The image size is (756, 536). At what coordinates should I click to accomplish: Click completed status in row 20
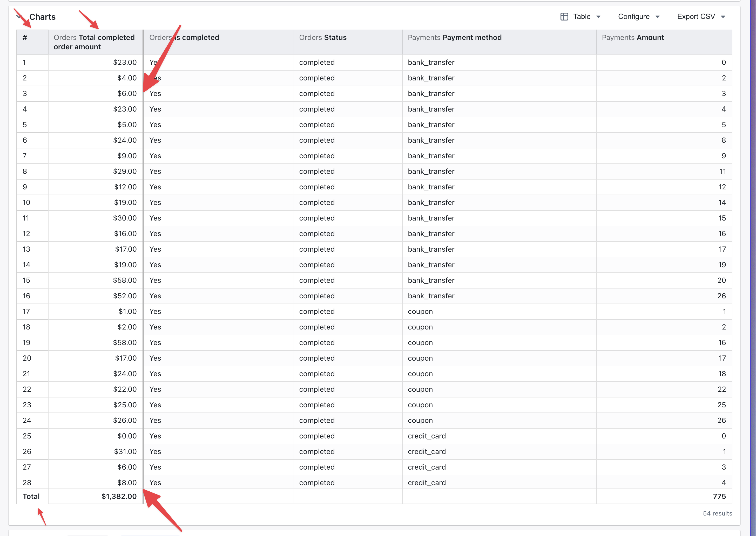[x=317, y=358]
